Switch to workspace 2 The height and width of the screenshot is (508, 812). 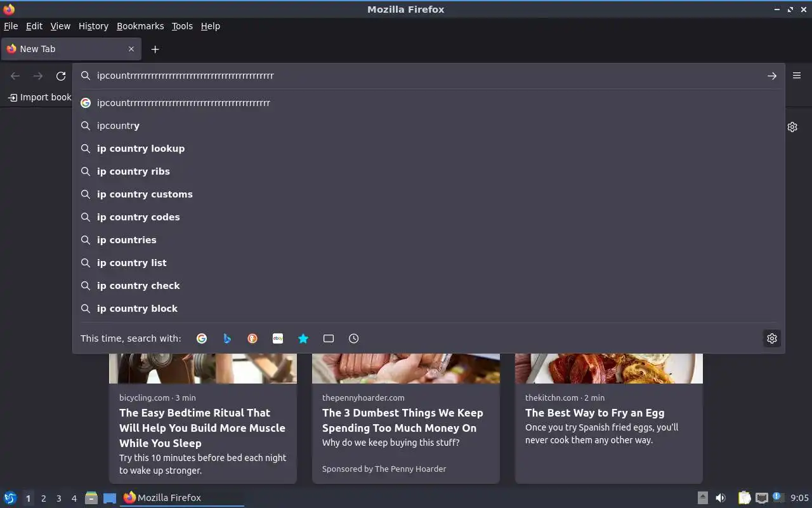pyautogui.click(x=43, y=498)
